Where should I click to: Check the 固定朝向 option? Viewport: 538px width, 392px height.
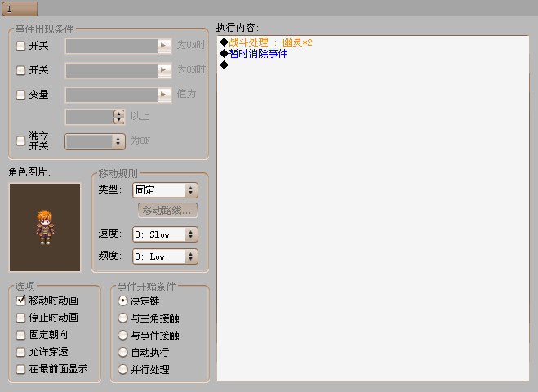(x=21, y=335)
